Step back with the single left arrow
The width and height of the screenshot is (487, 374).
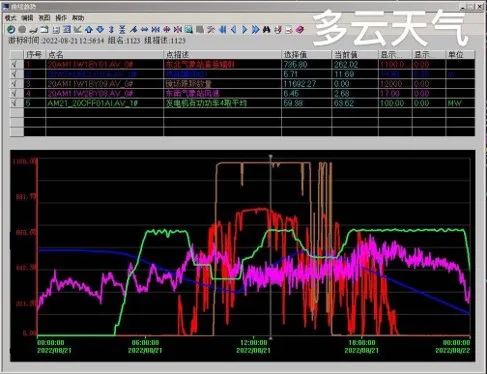(x=234, y=30)
